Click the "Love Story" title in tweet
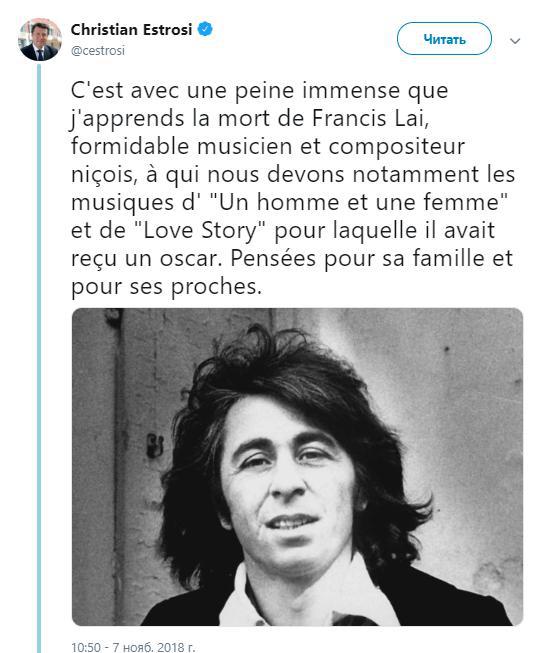This screenshot has width=535, height=653. (x=201, y=230)
